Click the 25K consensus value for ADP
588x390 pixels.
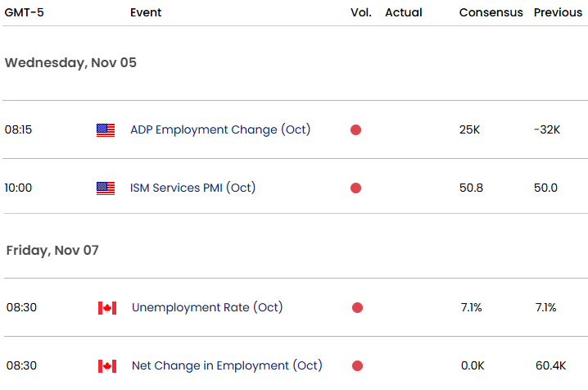coord(471,129)
